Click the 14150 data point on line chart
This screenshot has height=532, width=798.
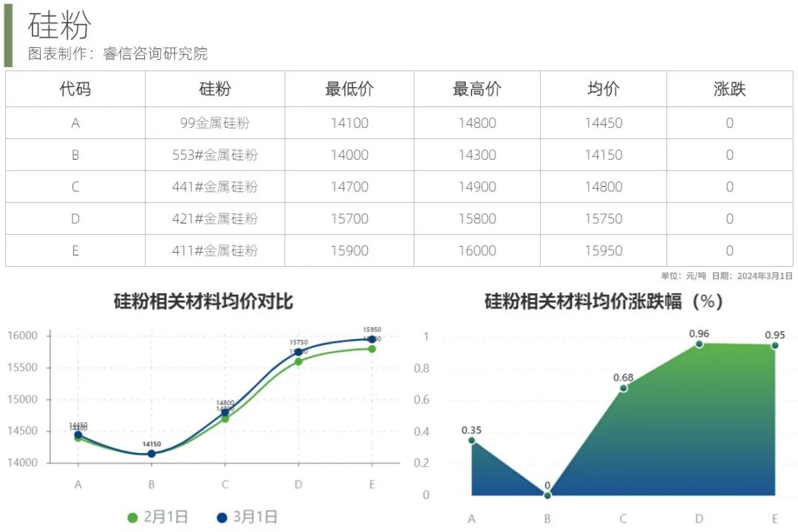click(151, 454)
